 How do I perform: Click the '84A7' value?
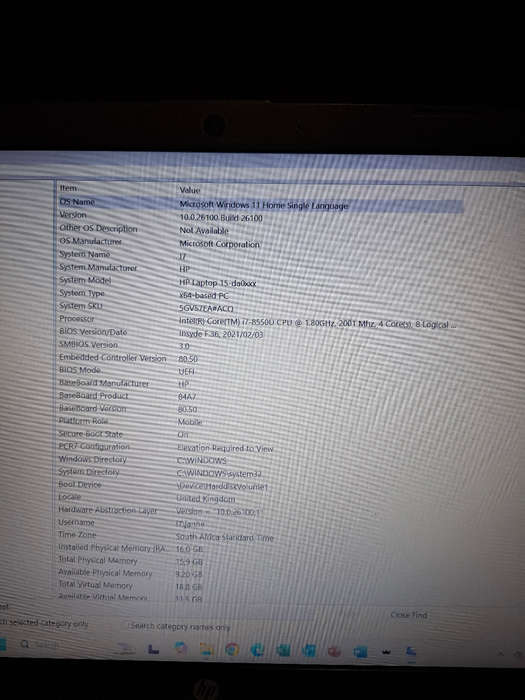pos(187,397)
